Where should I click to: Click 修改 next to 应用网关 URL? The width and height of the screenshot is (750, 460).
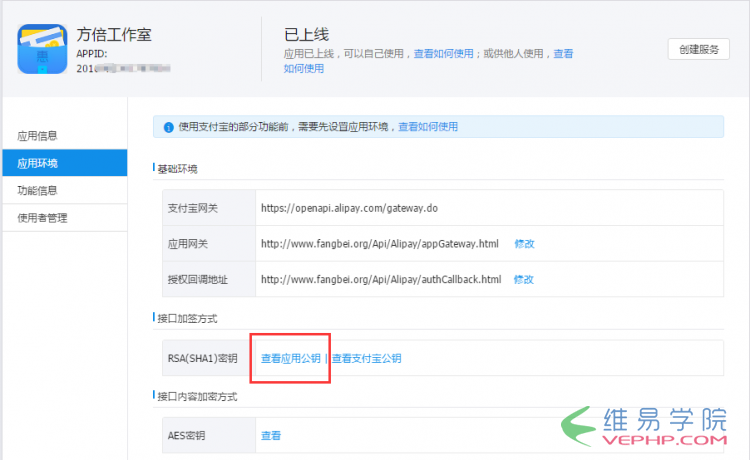(x=524, y=244)
